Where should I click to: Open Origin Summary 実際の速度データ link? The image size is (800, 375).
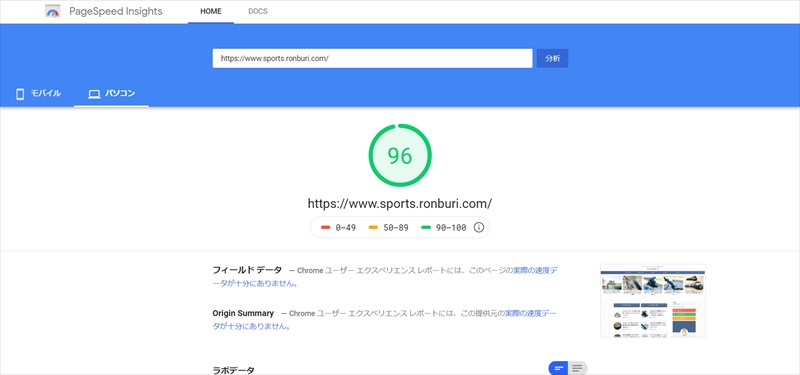click(x=384, y=320)
